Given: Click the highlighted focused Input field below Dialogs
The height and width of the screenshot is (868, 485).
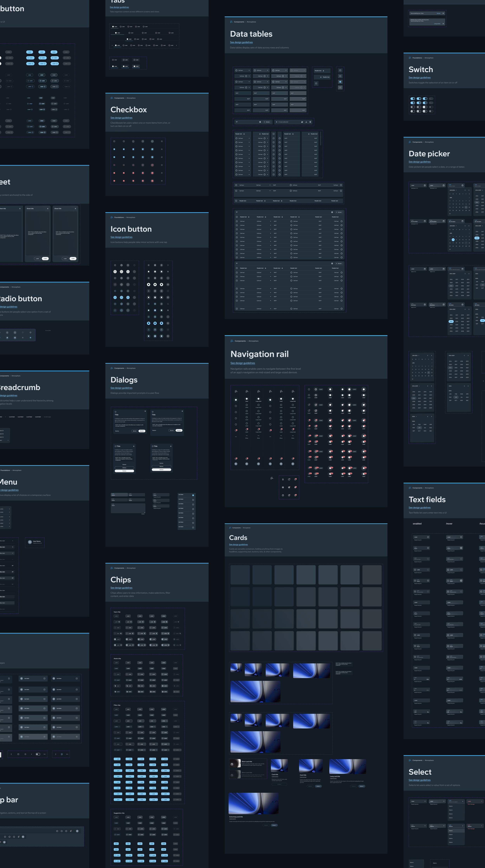Looking at the screenshot, I should (119, 495).
